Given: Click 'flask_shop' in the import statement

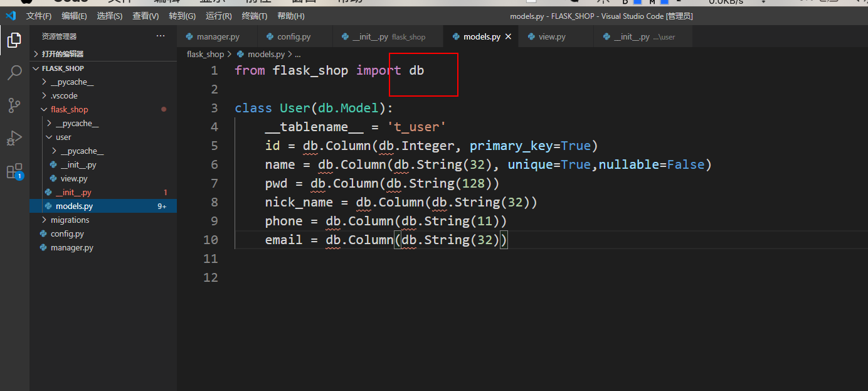Looking at the screenshot, I should [310, 70].
